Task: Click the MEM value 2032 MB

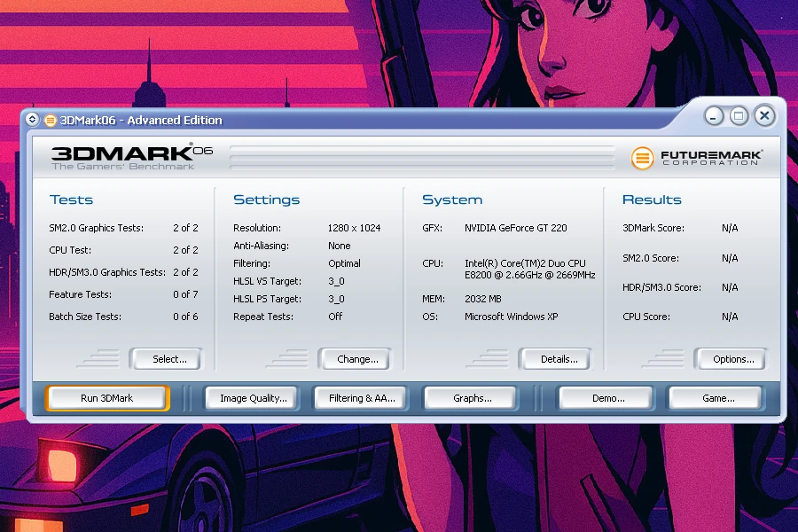Action: click(483, 299)
